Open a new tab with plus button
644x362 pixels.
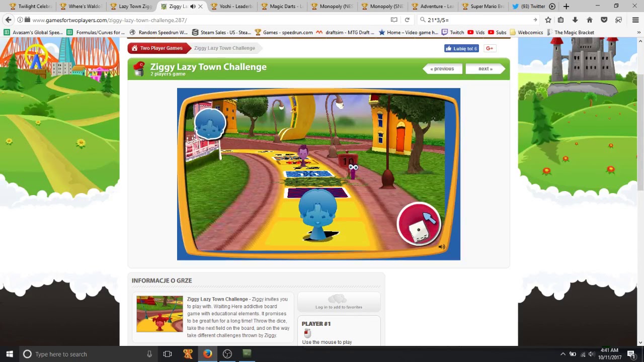(x=566, y=7)
